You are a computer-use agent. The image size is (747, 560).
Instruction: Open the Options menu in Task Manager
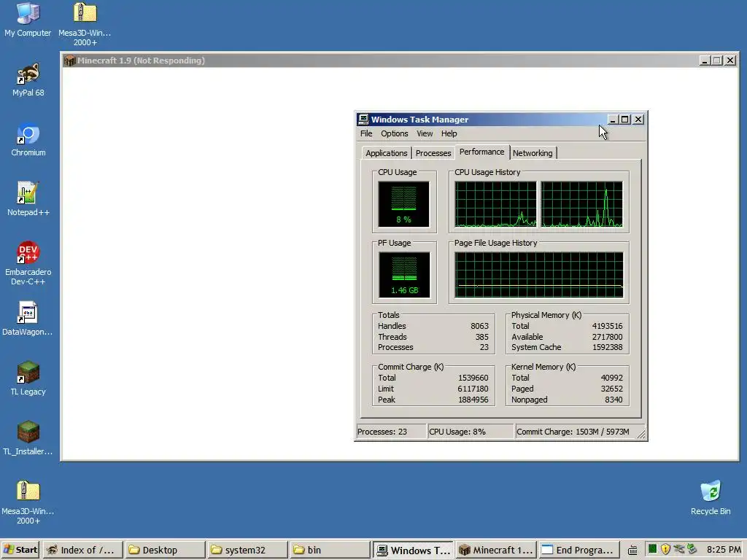tap(394, 133)
